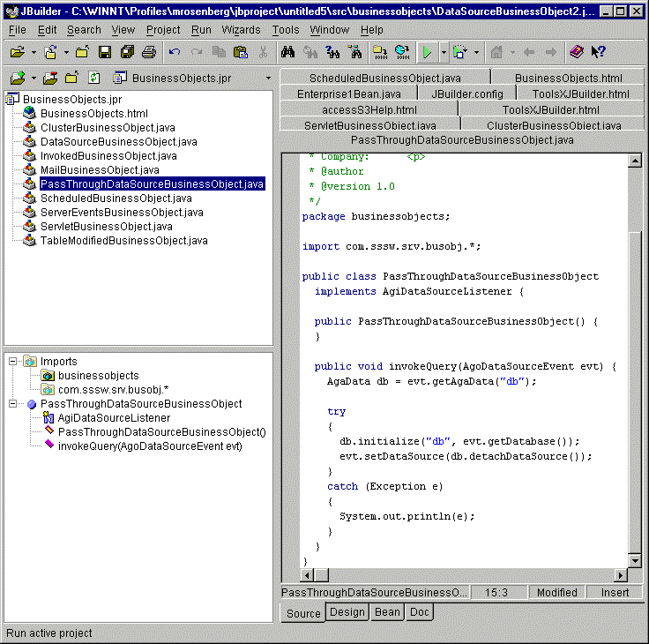649x644 pixels.
Task: Open dropdown beside Add to Project icon
Action: coord(34,78)
